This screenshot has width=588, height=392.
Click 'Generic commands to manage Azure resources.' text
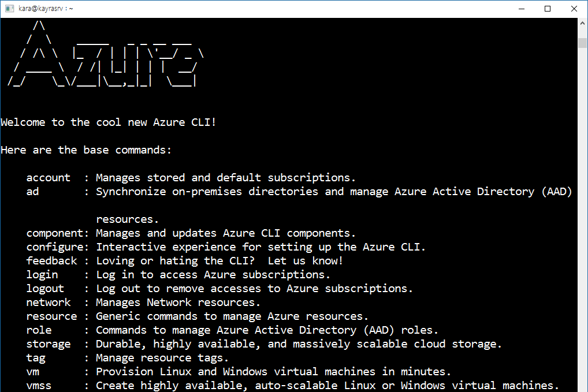point(232,316)
